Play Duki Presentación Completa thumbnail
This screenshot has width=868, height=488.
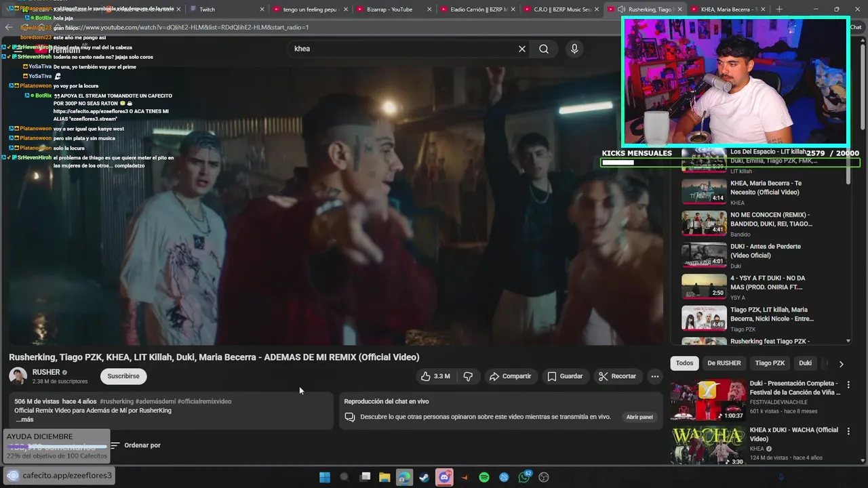(x=707, y=401)
